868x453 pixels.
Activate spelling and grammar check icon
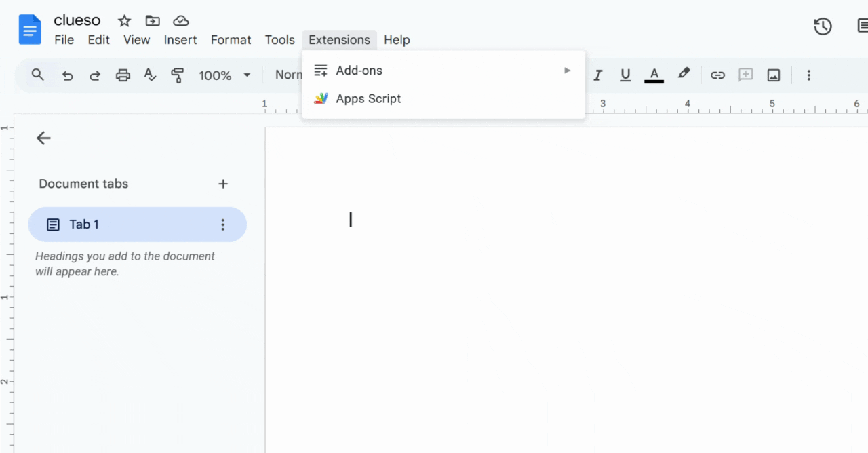pyautogui.click(x=151, y=75)
